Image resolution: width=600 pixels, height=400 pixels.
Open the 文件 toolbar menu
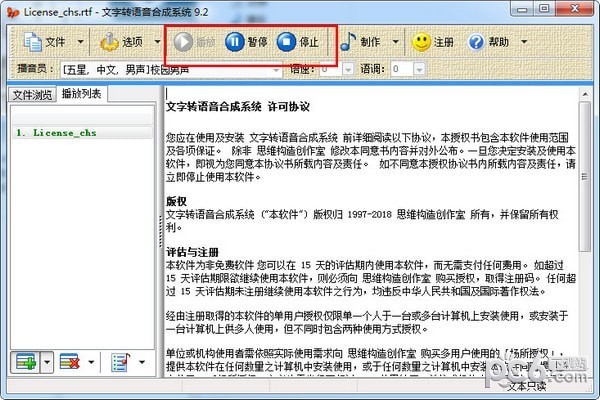[x=45, y=43]
